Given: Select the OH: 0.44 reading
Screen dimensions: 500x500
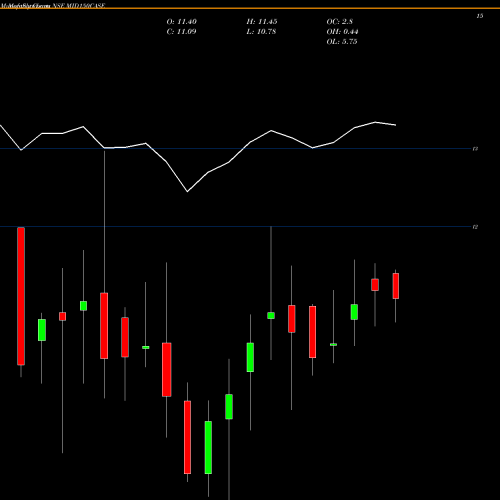Looking at the screenshot, I should (x=342, y=32).
